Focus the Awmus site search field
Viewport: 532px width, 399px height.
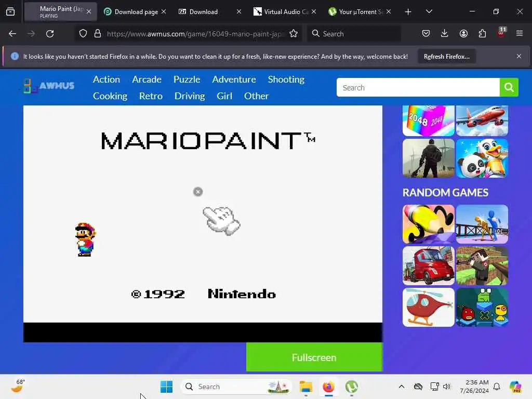[x=418, y=87]
